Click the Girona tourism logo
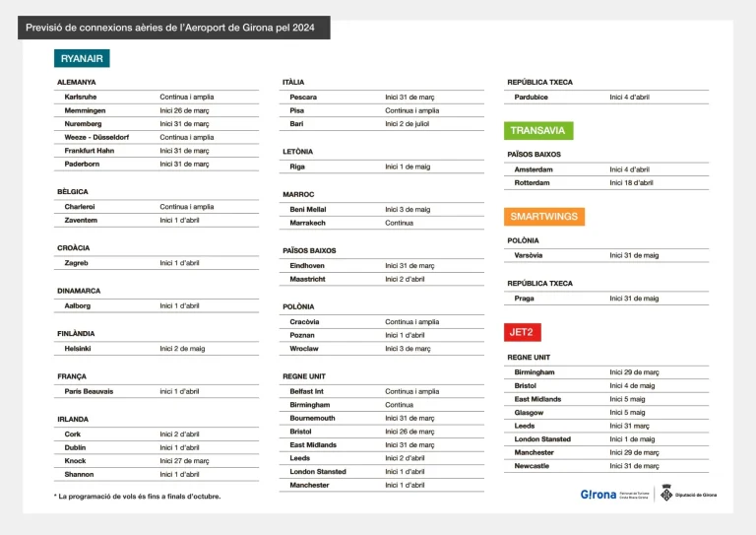The width and height of the screenshot is (756, 535). click(x=614, y=495)
